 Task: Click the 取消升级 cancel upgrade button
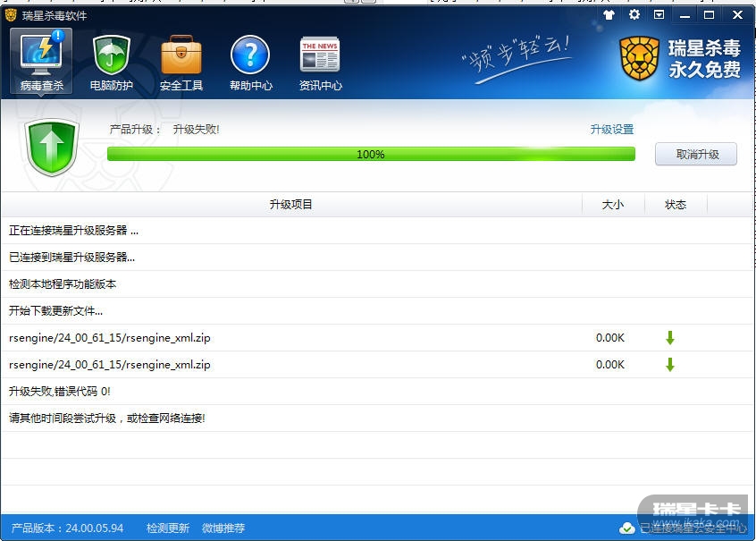point(696,154)
